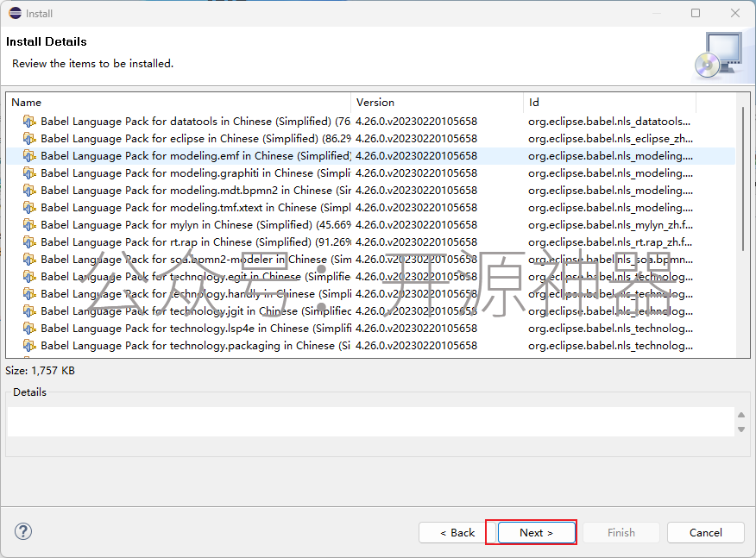
Task: Click the version cell of the datatools row
Action: pos(416,122)
